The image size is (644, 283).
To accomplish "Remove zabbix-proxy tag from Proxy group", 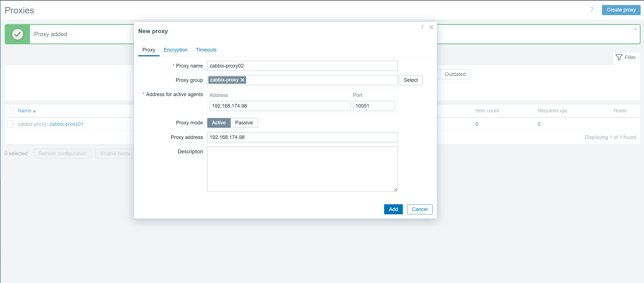I will pos(243,80).
